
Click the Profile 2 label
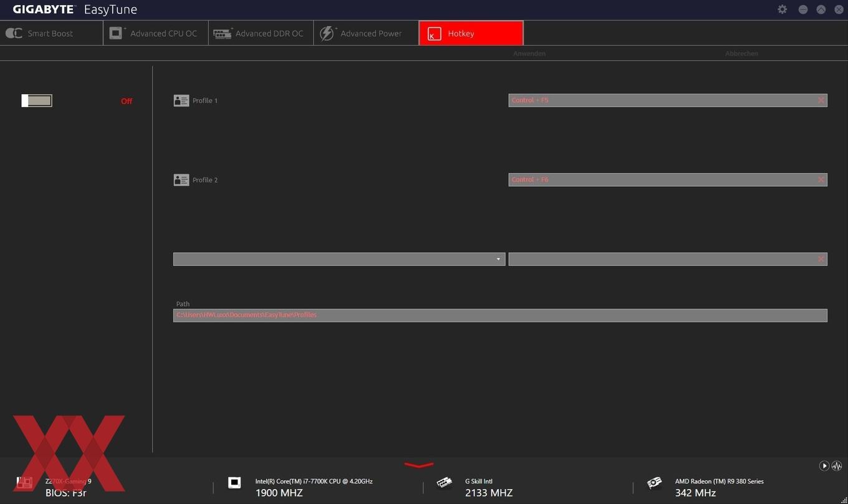(205, 180)
